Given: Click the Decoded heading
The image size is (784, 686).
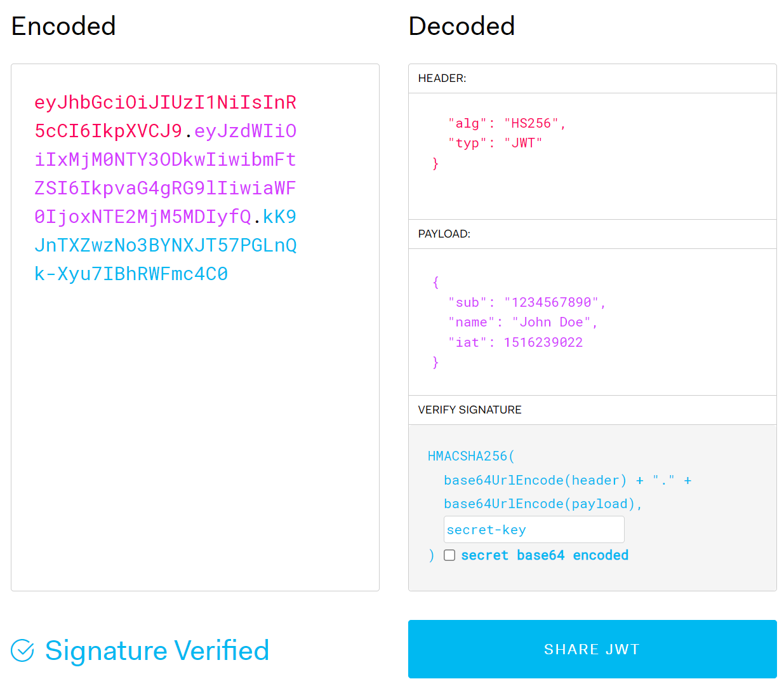Looking at the screenshot, I should [462, 26].
